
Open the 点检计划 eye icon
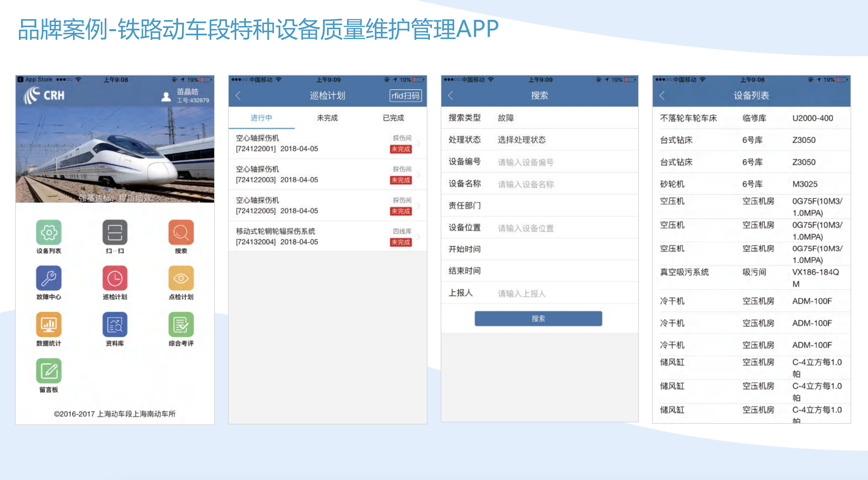[x=181, y=278]
